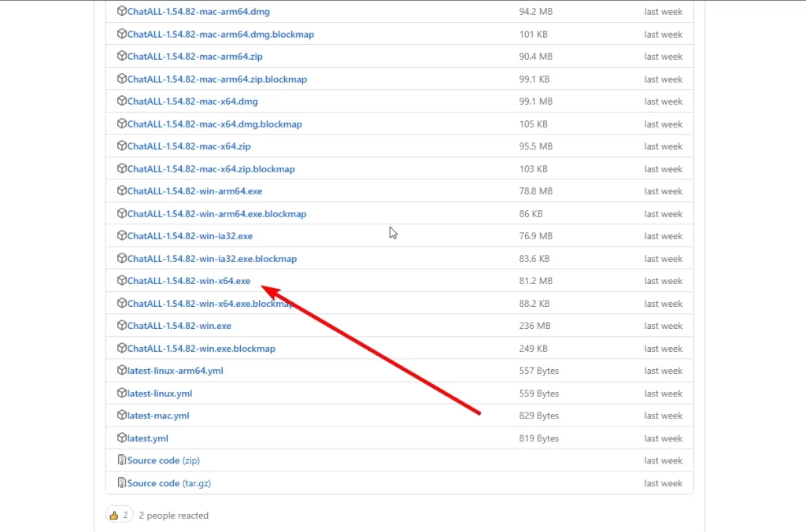Download ChatALL-1.54.82-win-ia32.exe
Image resolution: width=806 pixels, height=532 pixels.
click(x=190, y=236)
